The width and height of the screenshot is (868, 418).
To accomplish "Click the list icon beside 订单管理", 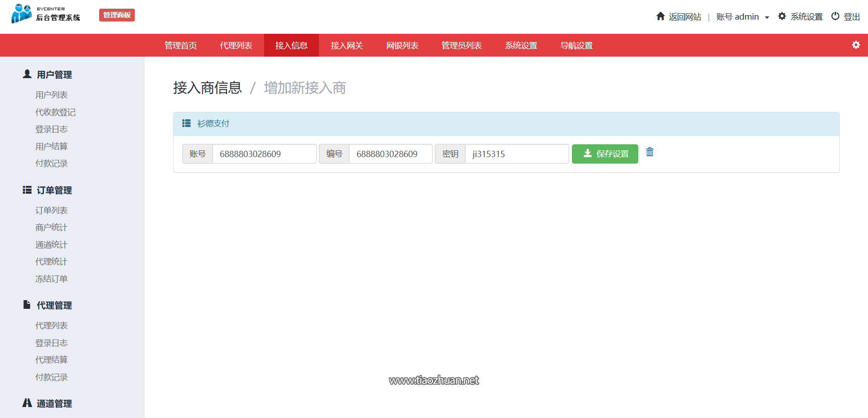I will tap(26, 190).
